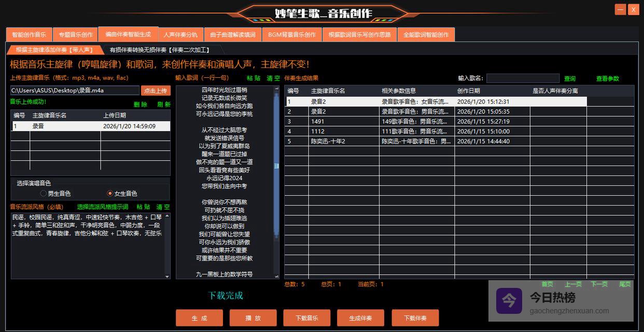Click the genre style textbox scroll-down arrow
644x332 pixels.
click(167, 276)
